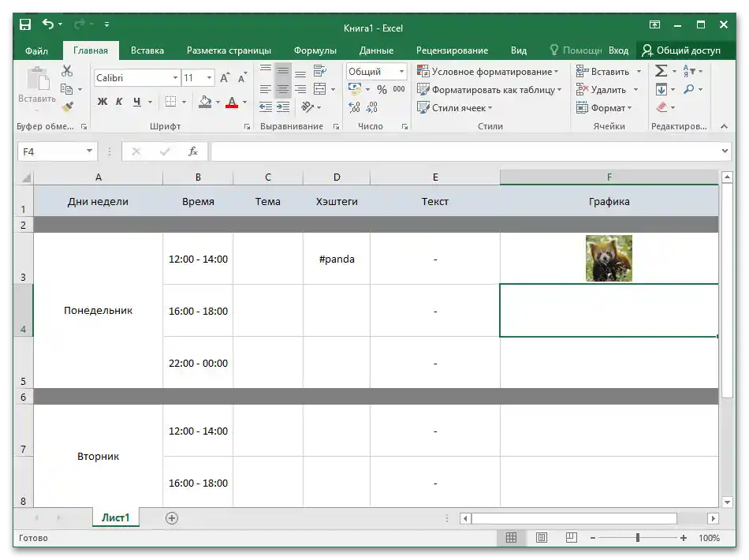Image resolution: width=749 pixels, height=560 pixels.
Task: Click Merge and Center icon
Action: pyautogui.click(x=319, y=89)
